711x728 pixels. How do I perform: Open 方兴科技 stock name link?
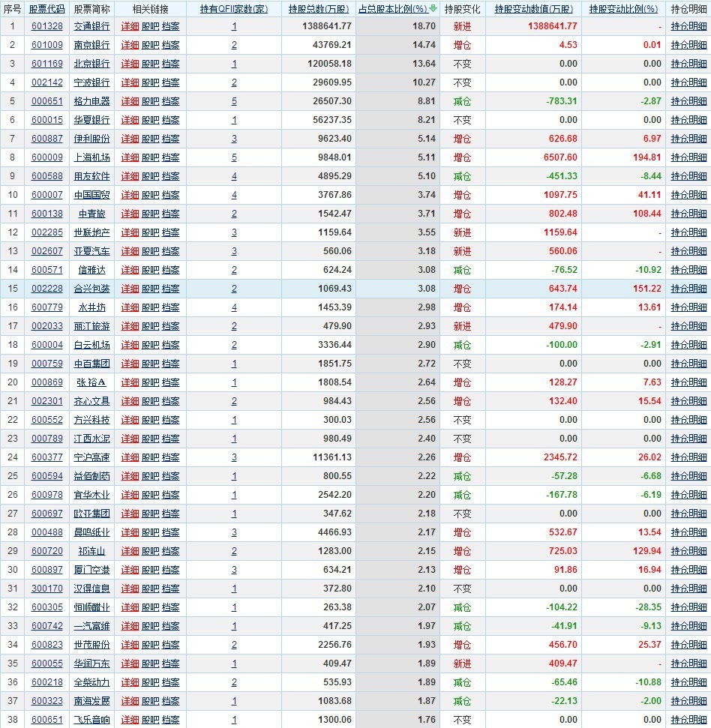click(x=92, y=420)
